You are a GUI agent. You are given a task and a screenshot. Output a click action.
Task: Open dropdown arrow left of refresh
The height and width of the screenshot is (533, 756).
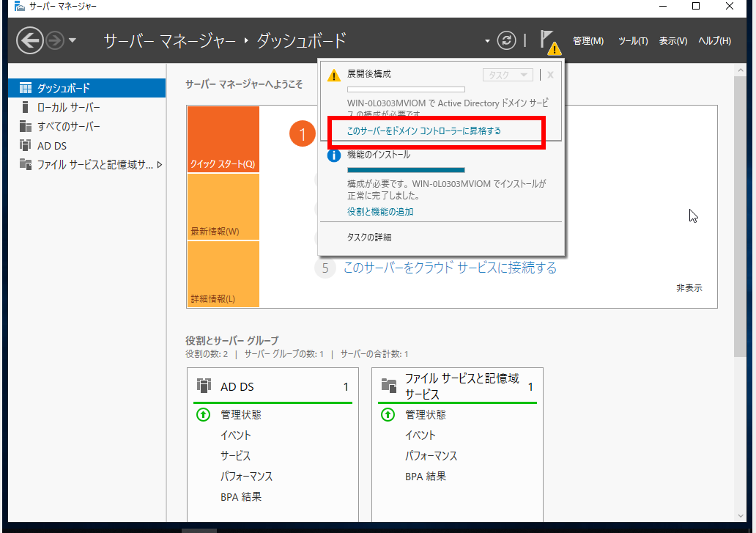pos(487,41)
